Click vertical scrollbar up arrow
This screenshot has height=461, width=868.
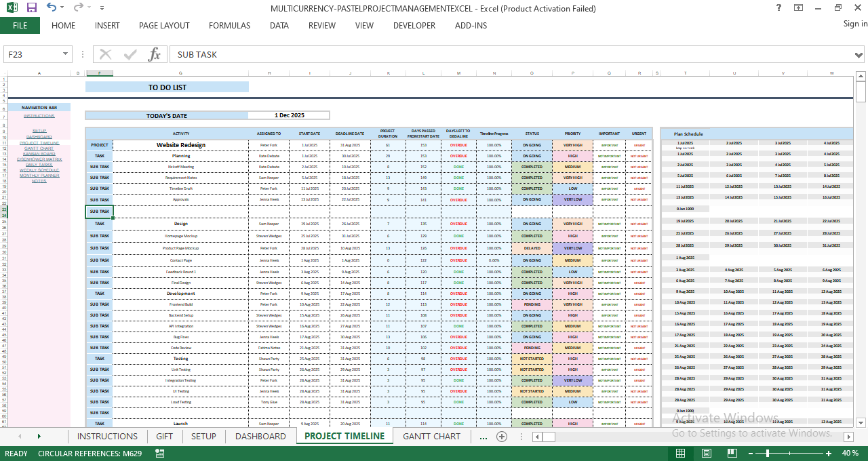[861, 75]
